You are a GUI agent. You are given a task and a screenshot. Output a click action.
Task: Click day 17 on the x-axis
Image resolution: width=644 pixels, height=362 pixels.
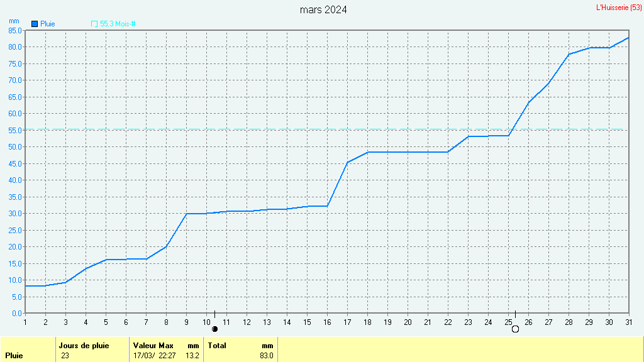[x=347, y=322]
